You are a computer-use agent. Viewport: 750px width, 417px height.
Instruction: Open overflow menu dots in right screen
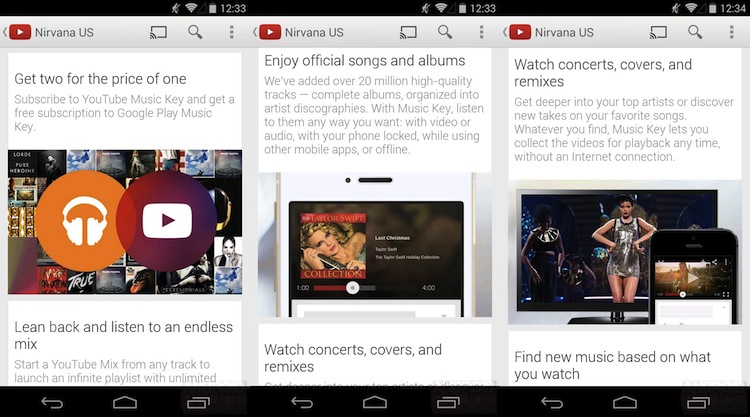click(x=731, y=32)
